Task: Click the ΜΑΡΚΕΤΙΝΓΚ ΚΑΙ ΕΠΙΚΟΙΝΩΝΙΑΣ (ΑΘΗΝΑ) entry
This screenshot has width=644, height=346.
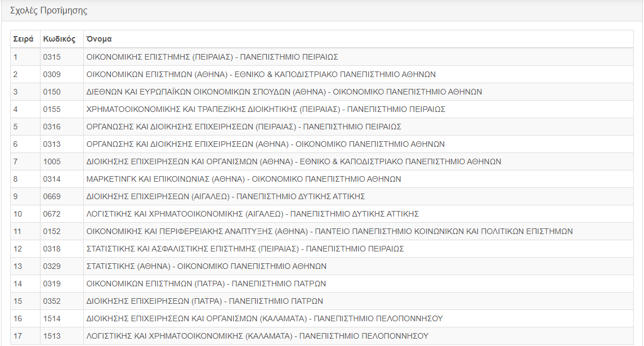Action: pos(243,179)
